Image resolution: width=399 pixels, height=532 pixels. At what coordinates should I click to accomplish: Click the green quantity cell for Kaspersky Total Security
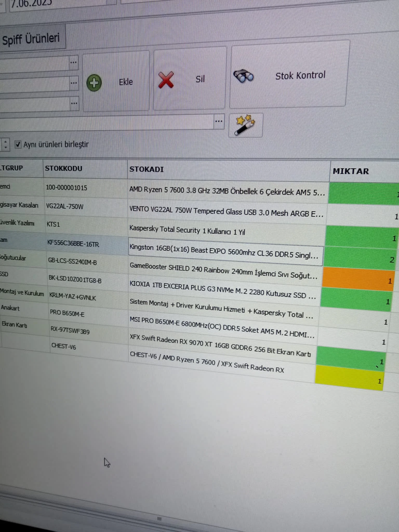tap(362, 236)
